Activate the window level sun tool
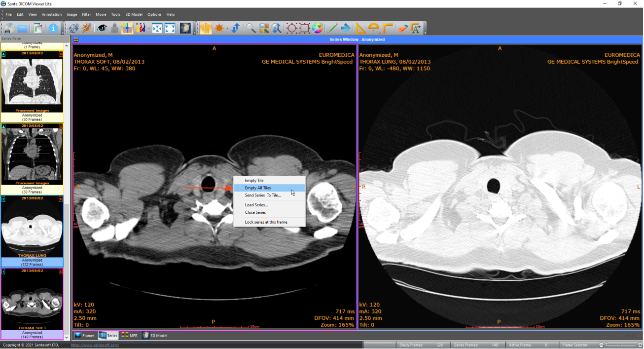Screen dimensions: 644x349 [219, 28]
